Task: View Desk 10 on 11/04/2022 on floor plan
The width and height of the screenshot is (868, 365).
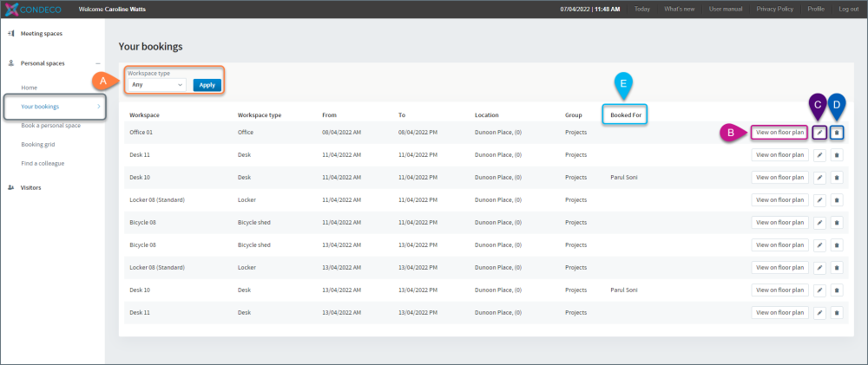Action: 780,178
